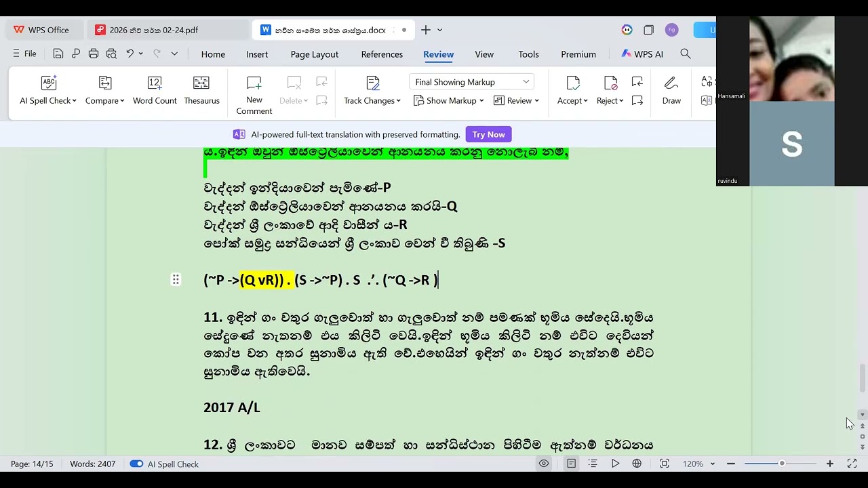Viewport: 868px width, 488px height.
Task: Click the Reject change icon
Action: pos(610,83)
